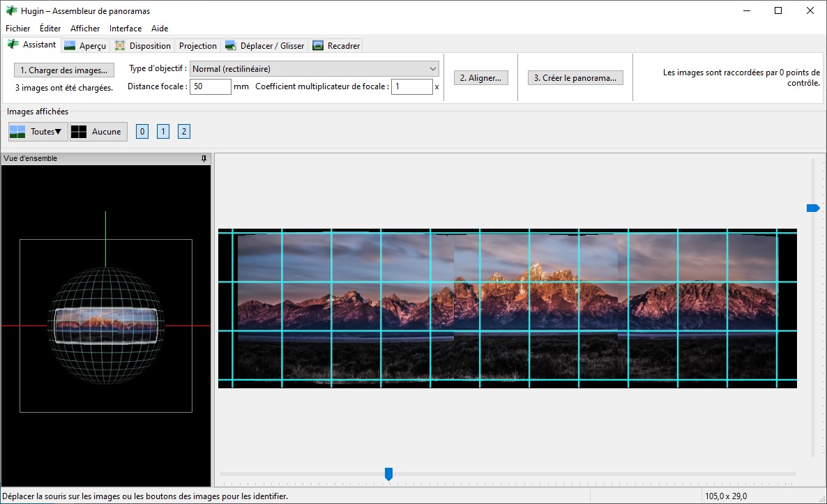Toggle visibility of image 2
The height and width of the screenshot is (504, 827).
184,132
